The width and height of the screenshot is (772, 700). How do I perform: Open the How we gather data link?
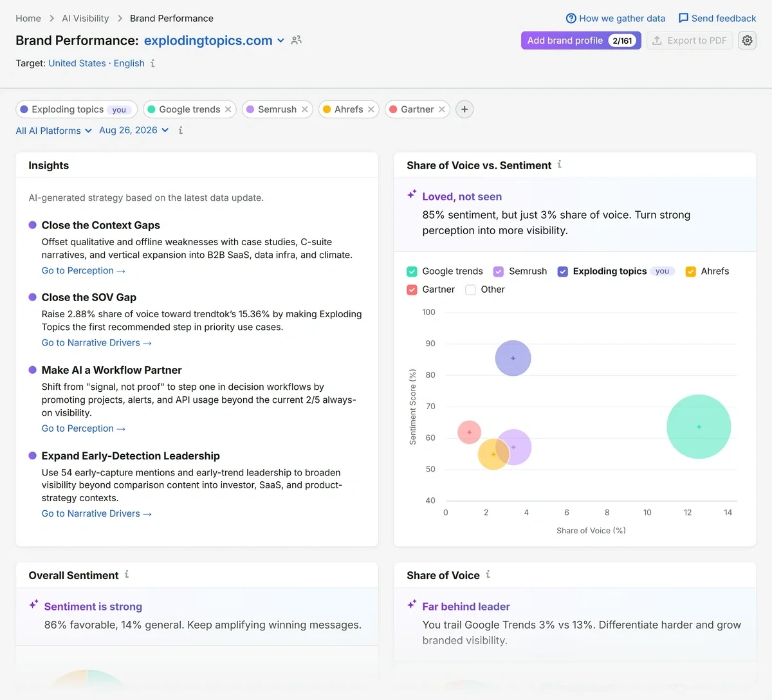point(616,19)
